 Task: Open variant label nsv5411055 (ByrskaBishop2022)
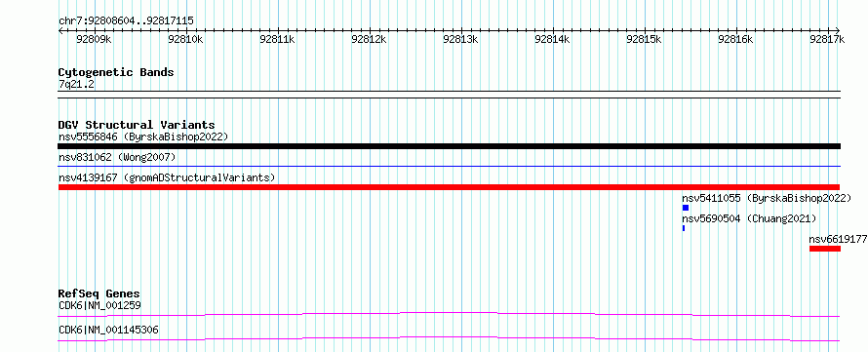(767, 198)
